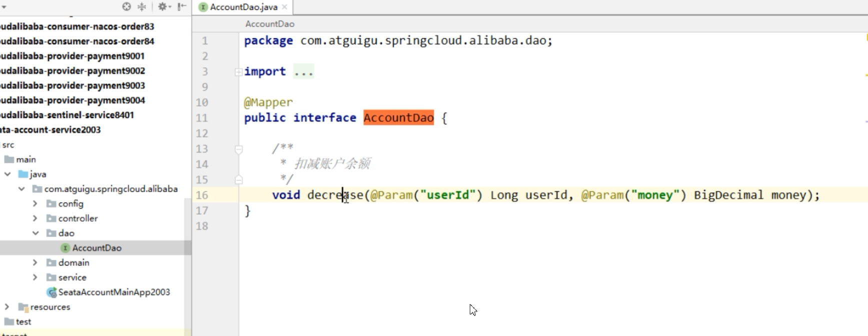Select the provider-payment9004 module

(73, 100)
